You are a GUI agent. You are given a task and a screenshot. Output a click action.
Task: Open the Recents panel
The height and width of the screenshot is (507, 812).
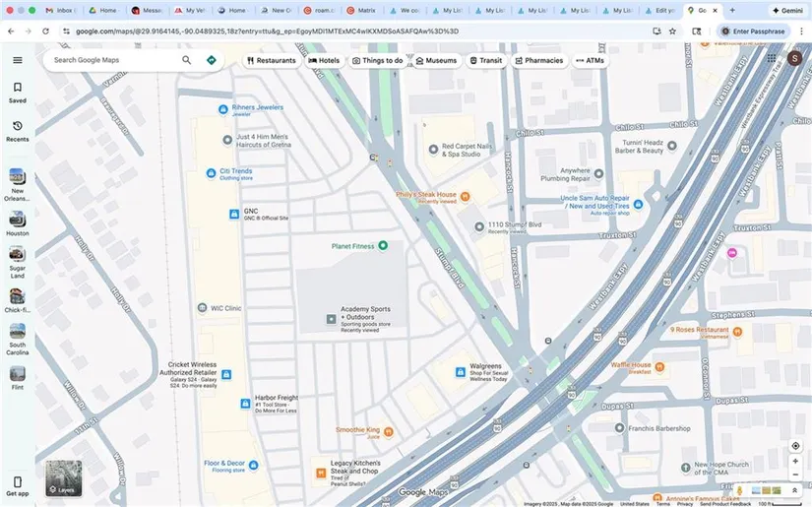pos(17,130)
